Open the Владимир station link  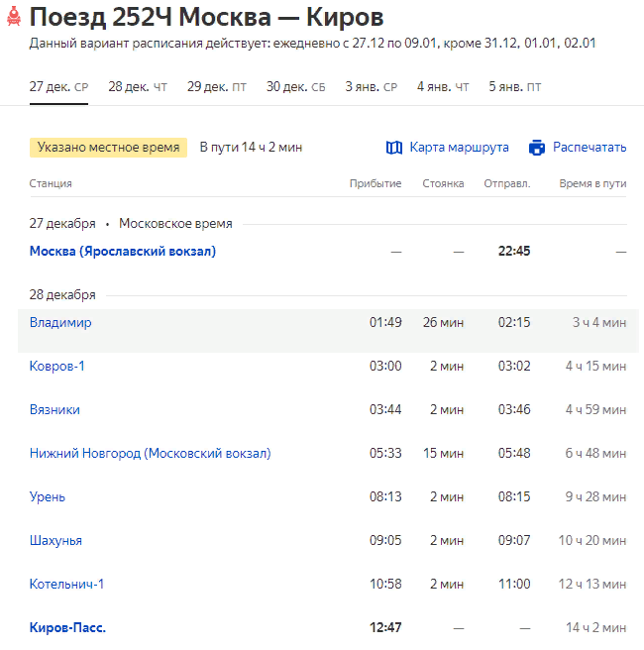click(x=60, y=323)
